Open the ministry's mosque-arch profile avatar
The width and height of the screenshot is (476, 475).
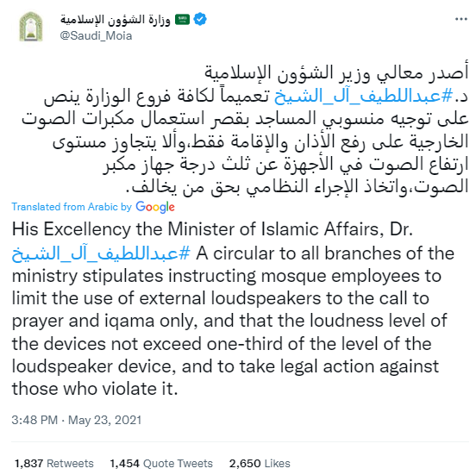(x=31, y=27)
